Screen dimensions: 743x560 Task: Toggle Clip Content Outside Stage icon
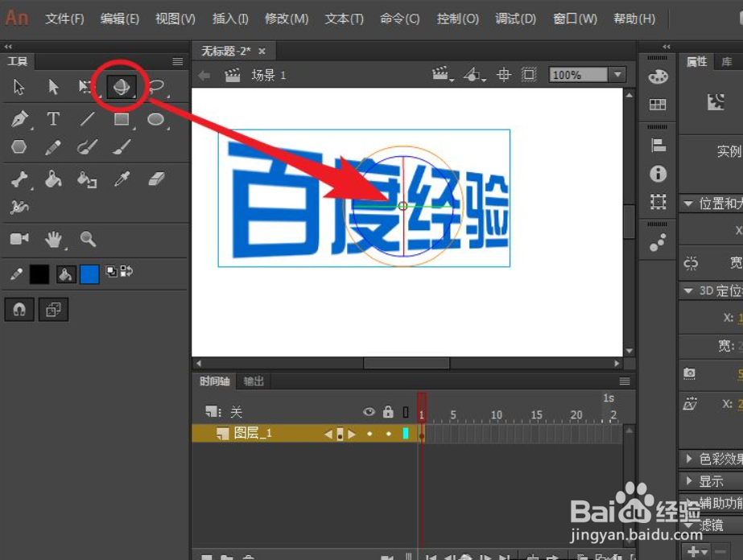pos(529,74)
